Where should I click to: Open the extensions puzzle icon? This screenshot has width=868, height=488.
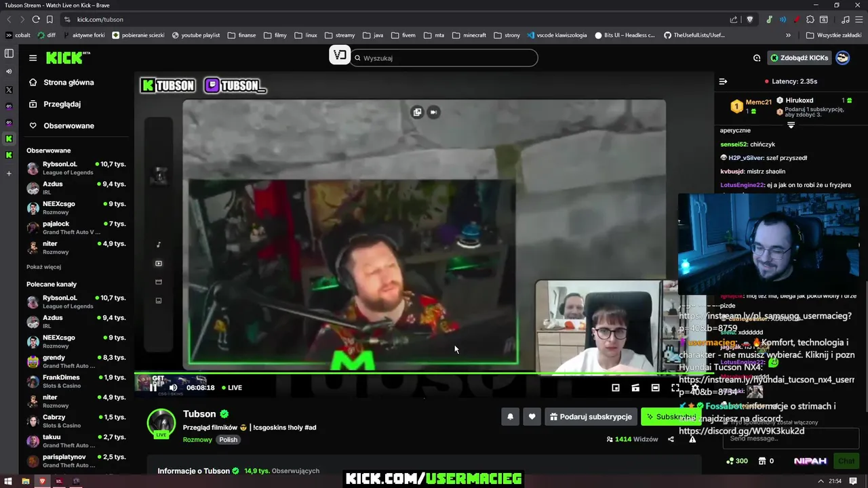pyautogui.click(x=810, y=20)
